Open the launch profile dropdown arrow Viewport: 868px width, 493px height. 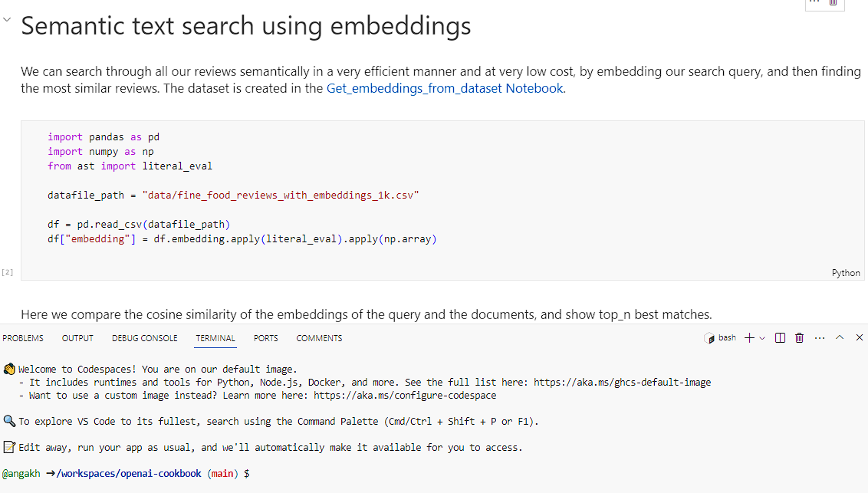(x=762, y=338)
